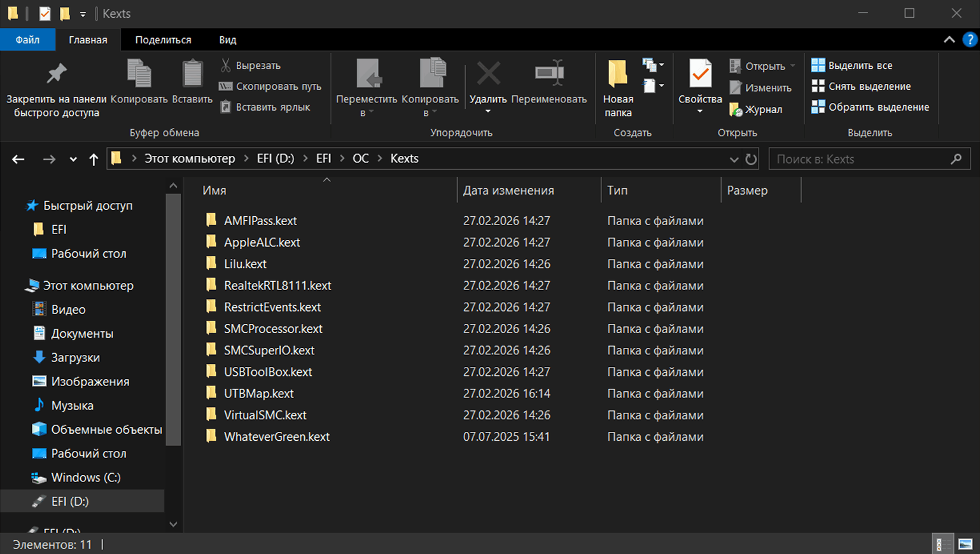This screenshot has width=980, height=554.
Task: Open the Журнал file history
Action: [x=756, y=109]
